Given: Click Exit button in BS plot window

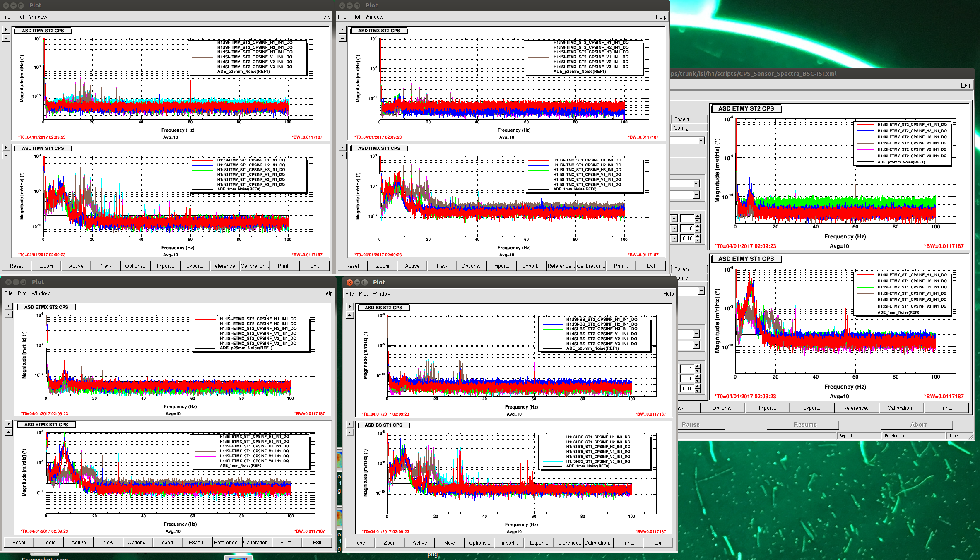Looking at the screenshot, I should coord(658,543).
